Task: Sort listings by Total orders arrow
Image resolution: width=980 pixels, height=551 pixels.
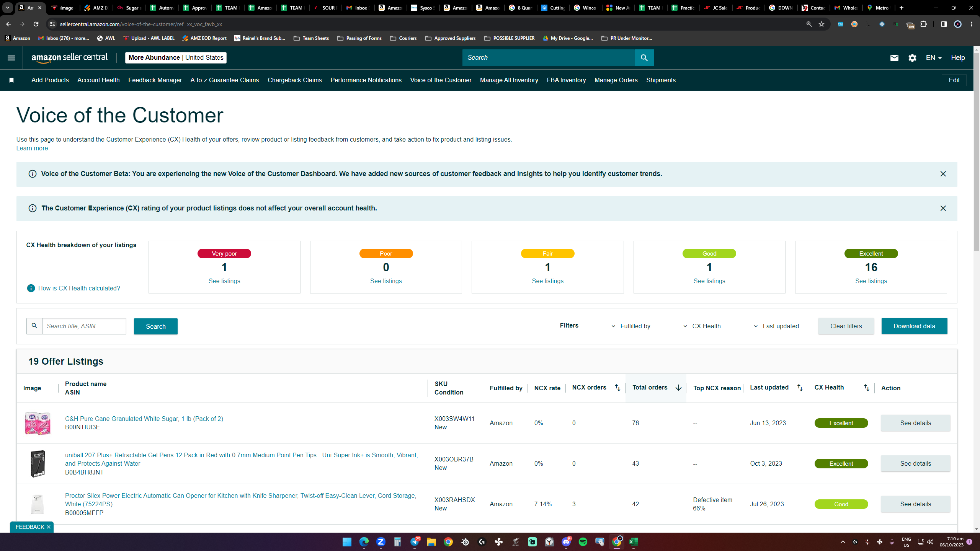Action: [678, 388]
